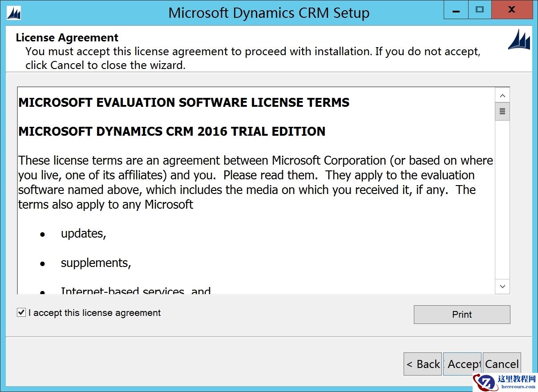This screenshot has height=392, width=538.
Task: Maximize the setup wizard window
Action: (479, 10)
